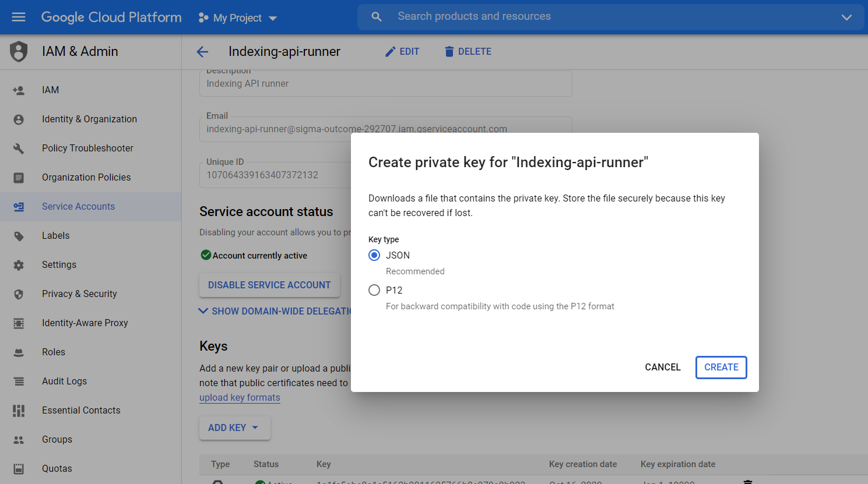Click the Type column header
The height and width of the screenshot is (484, 868).
click(x=220, y=464)
